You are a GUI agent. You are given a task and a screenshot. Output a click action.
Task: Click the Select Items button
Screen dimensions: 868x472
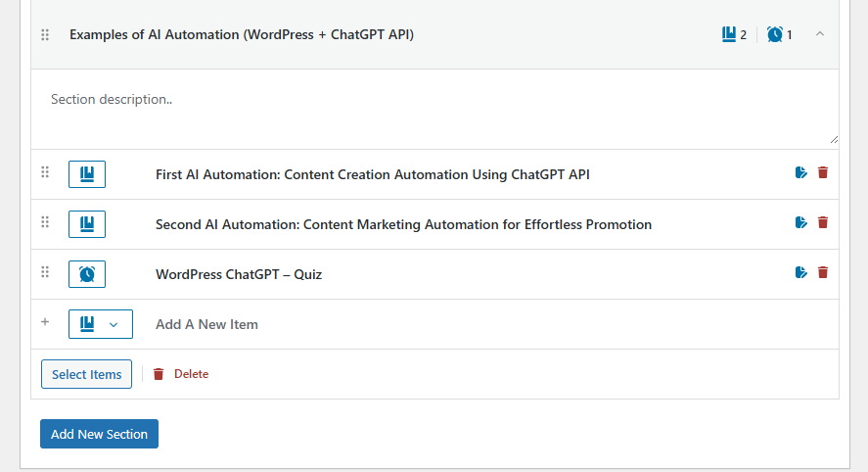[86, 374]
